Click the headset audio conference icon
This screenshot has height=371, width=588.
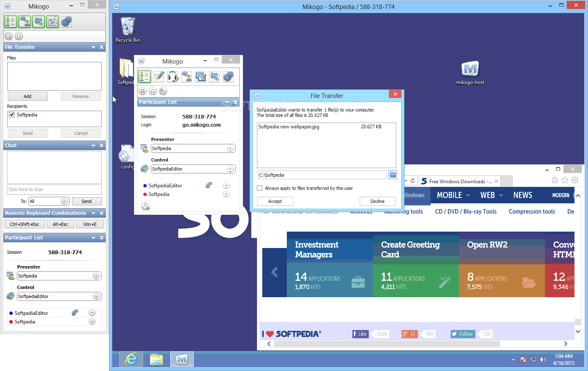173,76
